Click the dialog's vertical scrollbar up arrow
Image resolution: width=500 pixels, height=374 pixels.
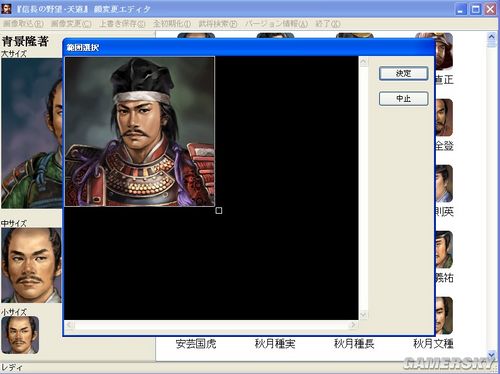click(363, 62)
